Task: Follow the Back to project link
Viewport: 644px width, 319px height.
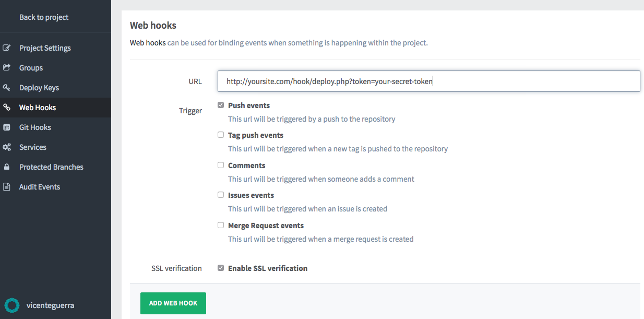Action: (x=44, y=17)
